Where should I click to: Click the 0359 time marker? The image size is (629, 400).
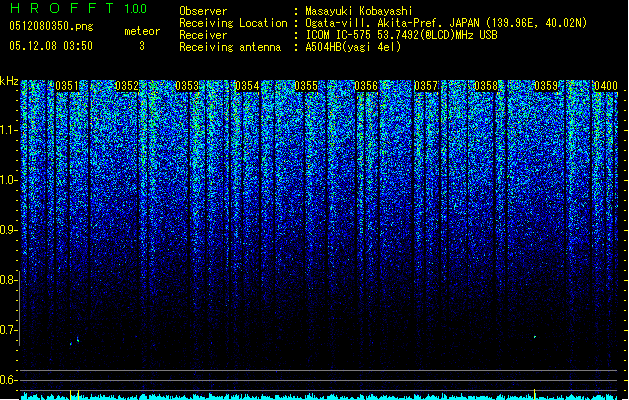546,86
